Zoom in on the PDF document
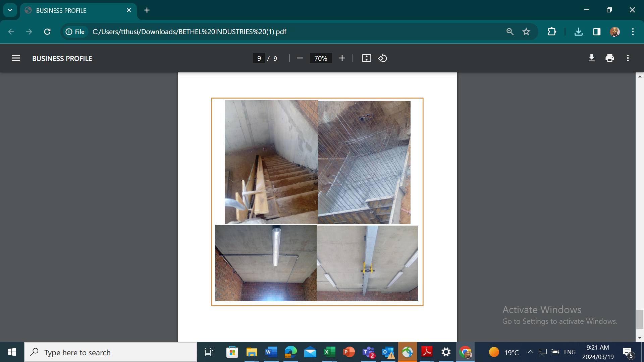Viewport: 644px width, 362px height. coord(342,58)
